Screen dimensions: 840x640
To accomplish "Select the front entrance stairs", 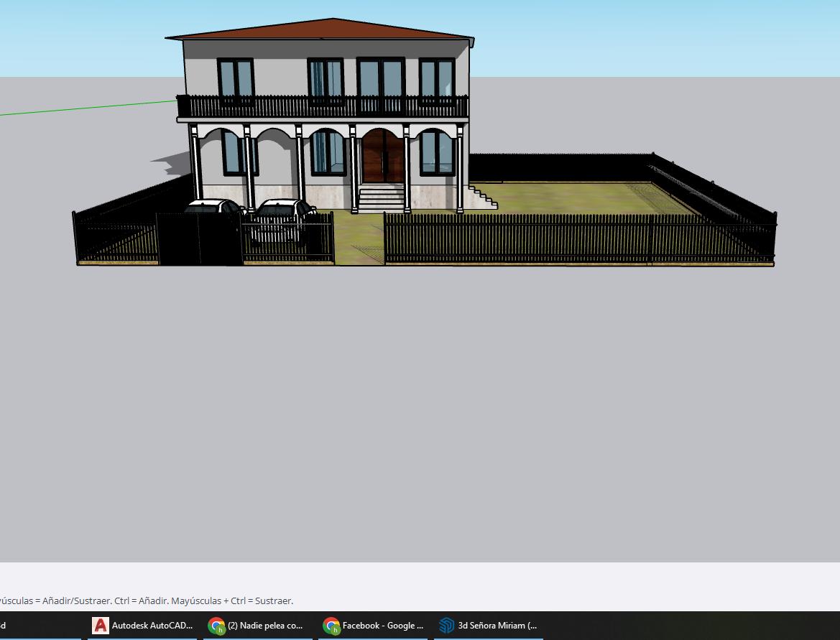I will 380,198.
